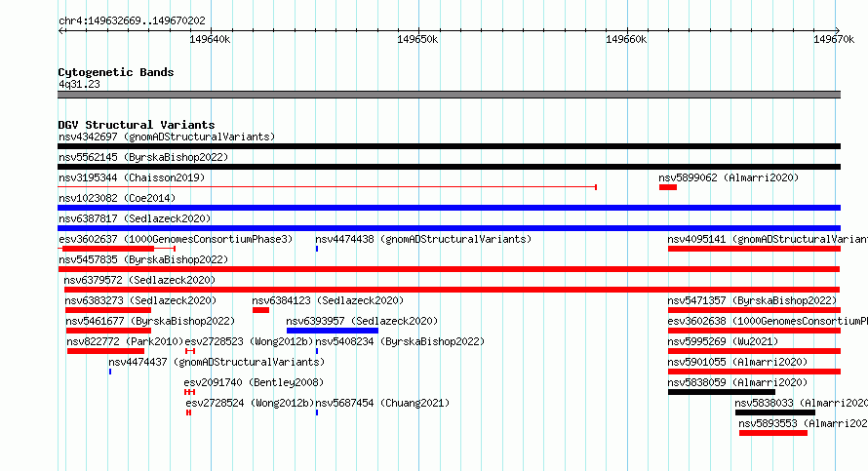Open nsv4474437 gnomADStructuralVariants label
The height and width of the screenshot is (471, 868).
217,362
